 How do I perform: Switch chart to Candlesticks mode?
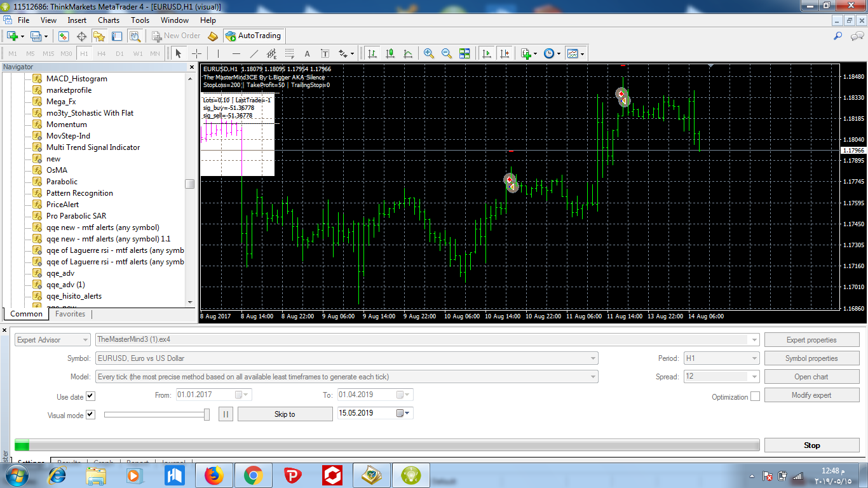point(390,53)
